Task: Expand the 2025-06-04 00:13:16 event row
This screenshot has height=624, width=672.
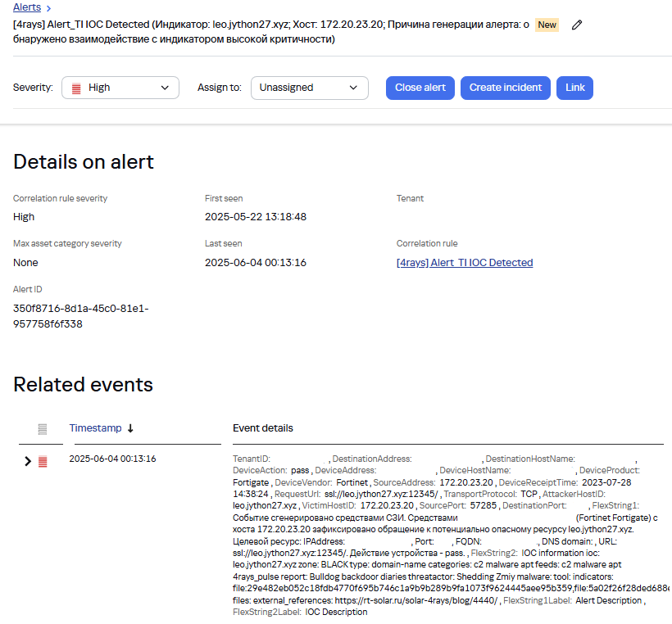Action: pos(28,462)
